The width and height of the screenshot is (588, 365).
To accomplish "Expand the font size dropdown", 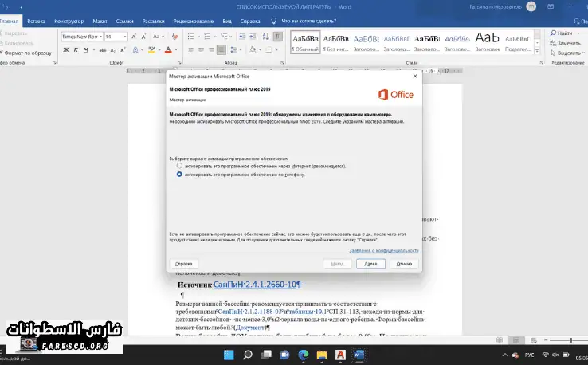I will pyautogui.click(x=124, y=37).
